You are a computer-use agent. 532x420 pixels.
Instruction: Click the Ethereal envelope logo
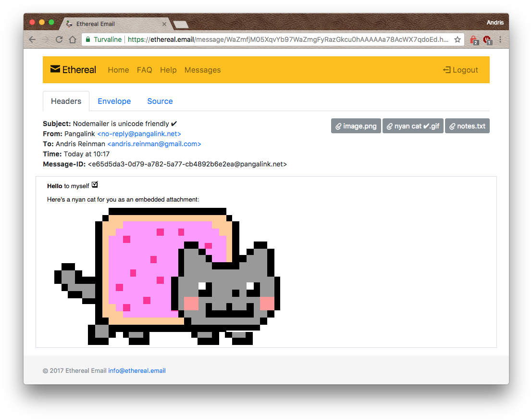pyautogui.click(x=55, y=70)
